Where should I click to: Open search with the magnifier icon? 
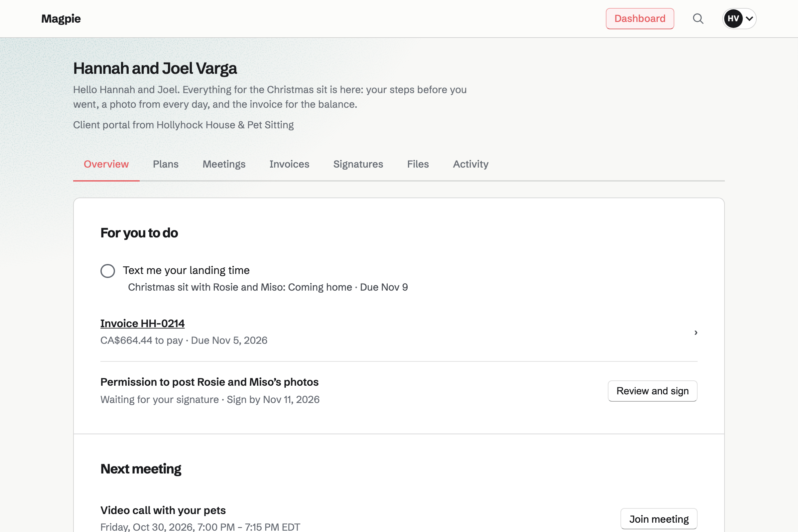click(698, 19)
